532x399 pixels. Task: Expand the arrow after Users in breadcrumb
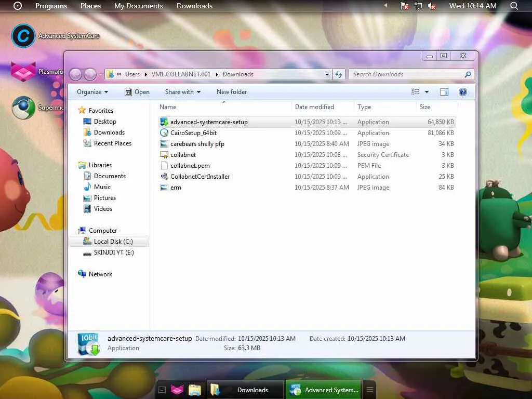point(146,74)
